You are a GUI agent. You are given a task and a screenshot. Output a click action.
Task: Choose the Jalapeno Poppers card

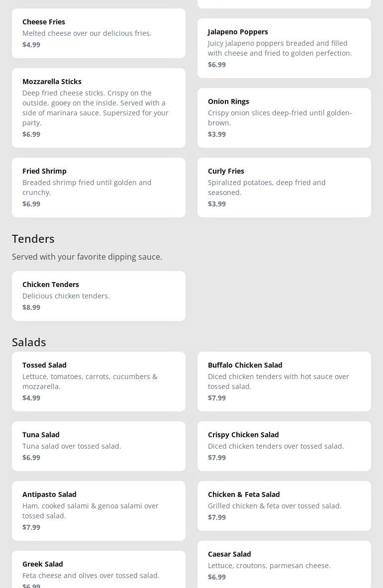[284, 48]
